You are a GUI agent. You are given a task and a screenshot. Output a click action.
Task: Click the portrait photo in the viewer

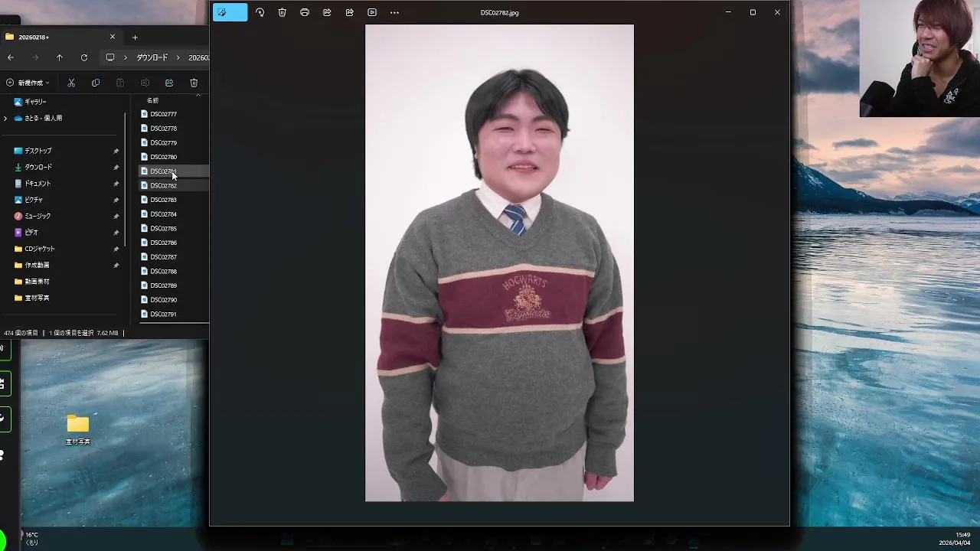click(x=499, y=262)
